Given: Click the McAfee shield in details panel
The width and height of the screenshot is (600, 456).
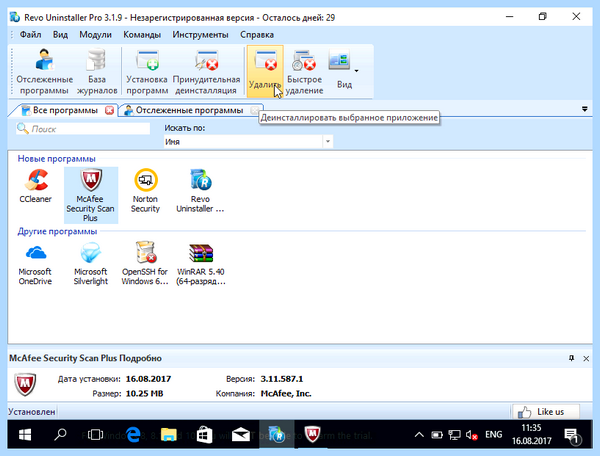Looking at the screenshot, I should click(x=25, y=384).
